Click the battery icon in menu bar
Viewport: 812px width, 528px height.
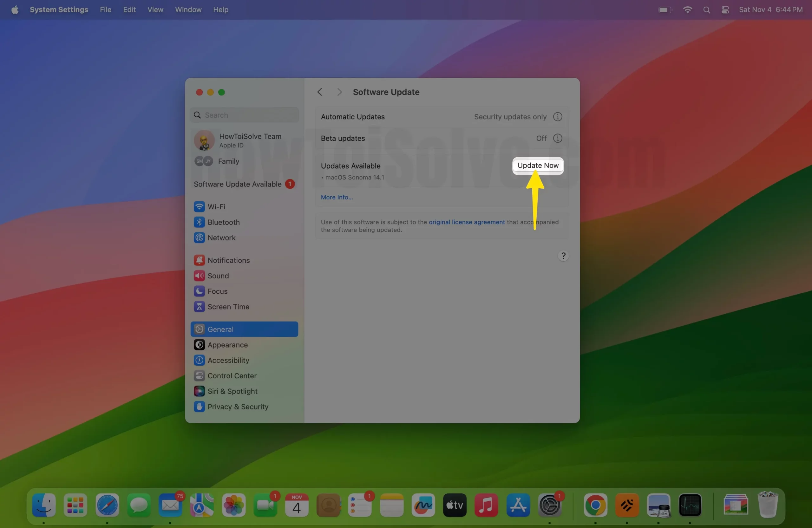(x=665, y=10)
